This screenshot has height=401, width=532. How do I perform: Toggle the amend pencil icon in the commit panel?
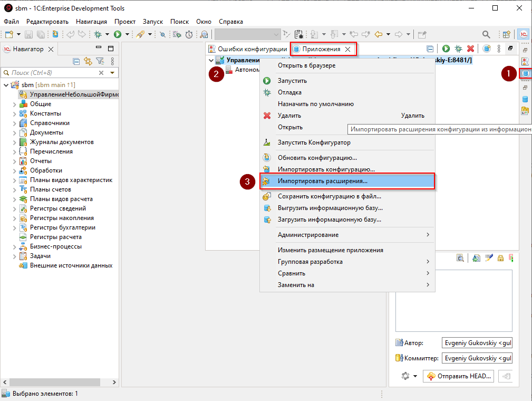pos(488,258)
